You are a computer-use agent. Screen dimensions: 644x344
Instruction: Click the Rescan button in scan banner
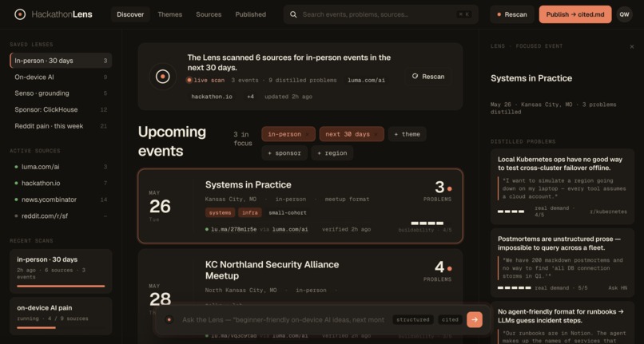coord(428,77)
